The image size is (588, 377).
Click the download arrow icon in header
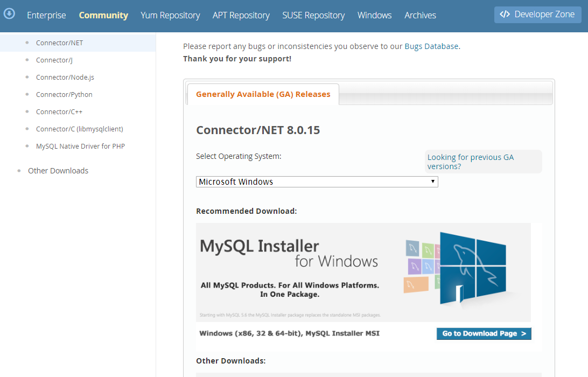click(x=9, y=14)
